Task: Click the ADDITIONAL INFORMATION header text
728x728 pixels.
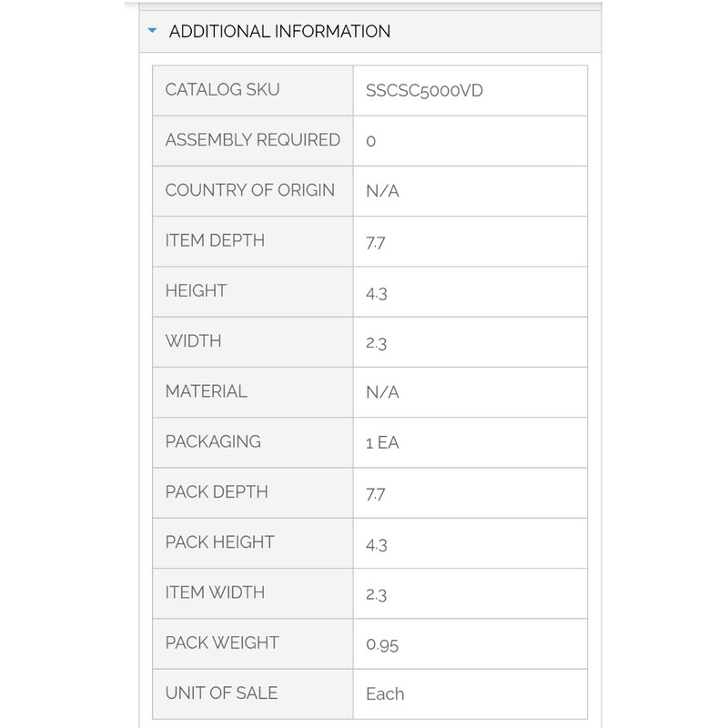Action: 279,31
